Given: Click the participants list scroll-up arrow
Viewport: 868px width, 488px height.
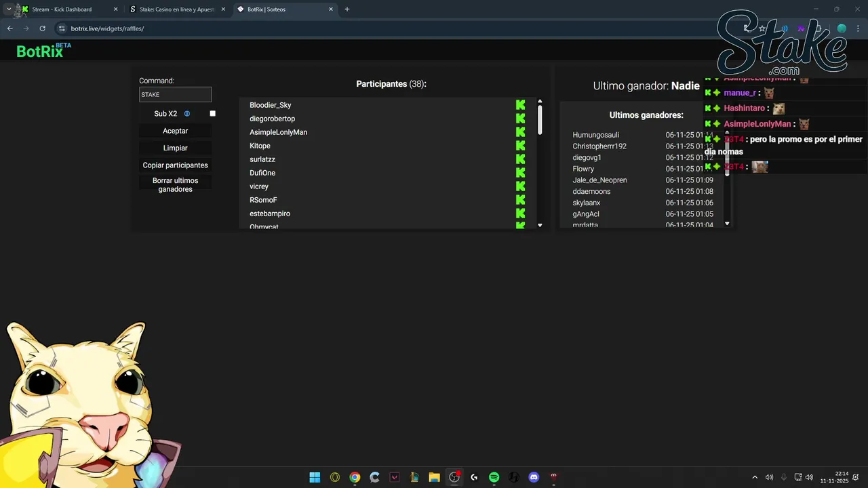Looking at the screenshot, I should pos(540,101).
